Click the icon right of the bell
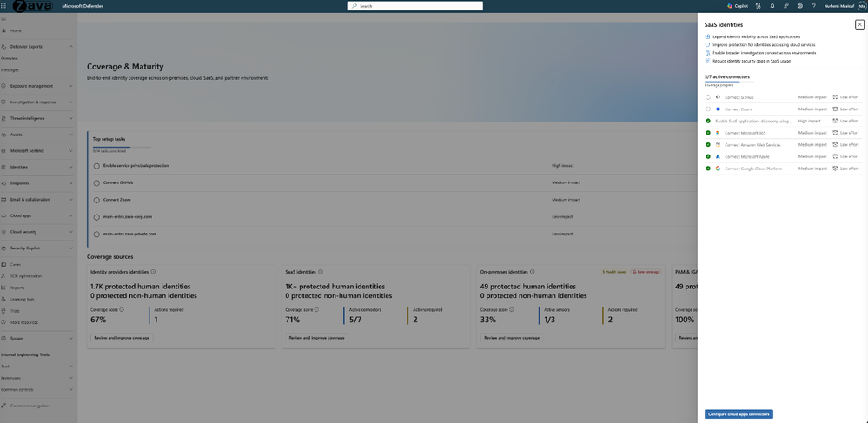Screen dimensions: 868x423 click(786, 6)
